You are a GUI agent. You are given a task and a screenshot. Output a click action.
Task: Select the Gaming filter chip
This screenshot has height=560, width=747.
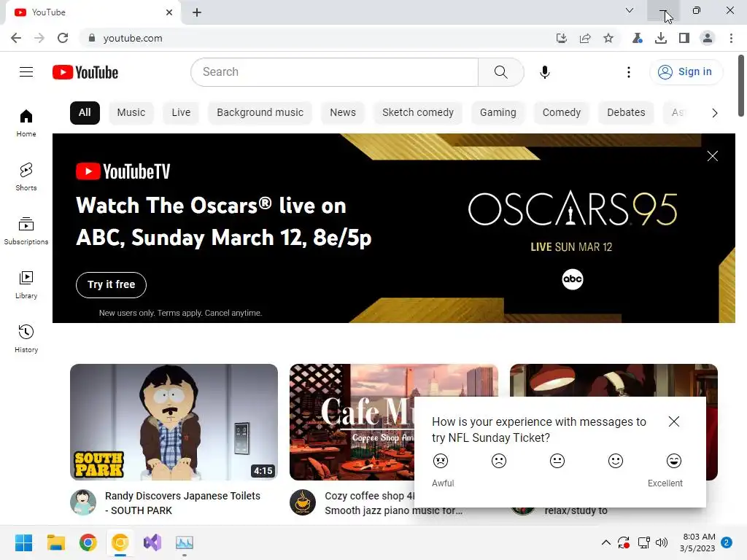(498, 113)
